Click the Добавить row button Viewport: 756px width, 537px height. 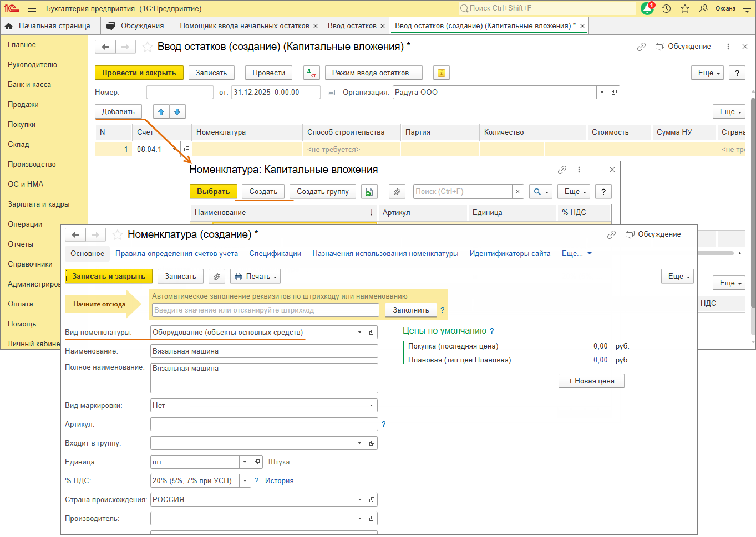pyautogui.click(x=118, y=112)
